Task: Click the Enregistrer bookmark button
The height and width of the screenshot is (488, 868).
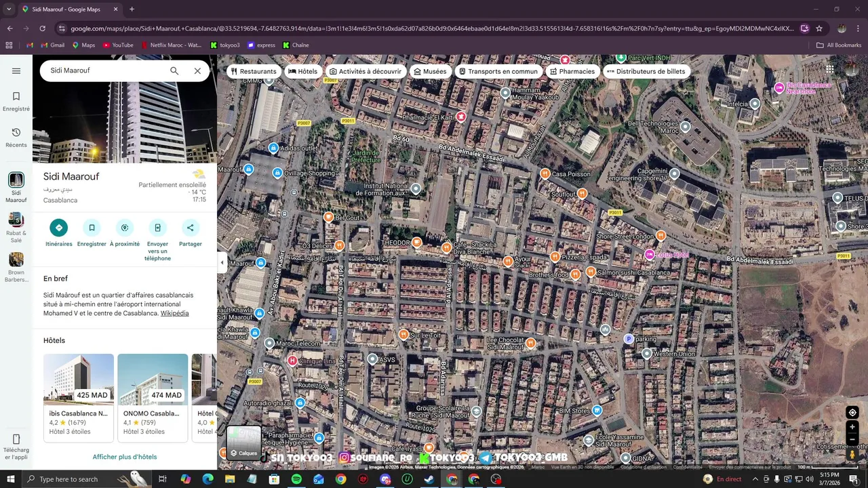Action: coord(92,233)
